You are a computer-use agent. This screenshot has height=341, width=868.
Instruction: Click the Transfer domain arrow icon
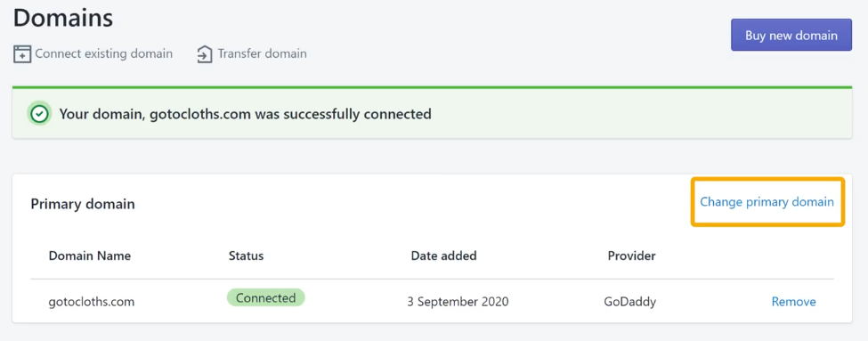click(x=205, y=54)
